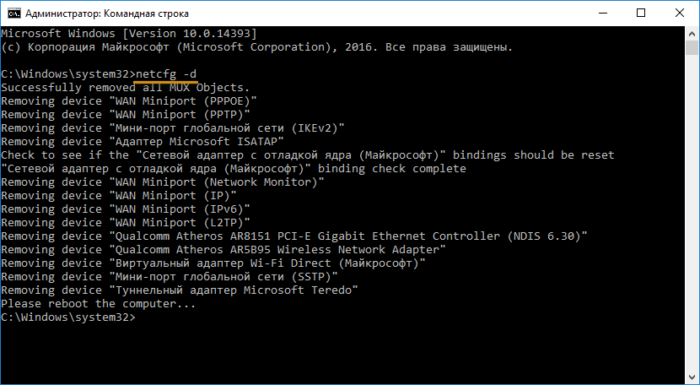This screenshot has width=700, height=385.
Task: Click the title bar text Администратор: Командная строка
Action: 107,13
